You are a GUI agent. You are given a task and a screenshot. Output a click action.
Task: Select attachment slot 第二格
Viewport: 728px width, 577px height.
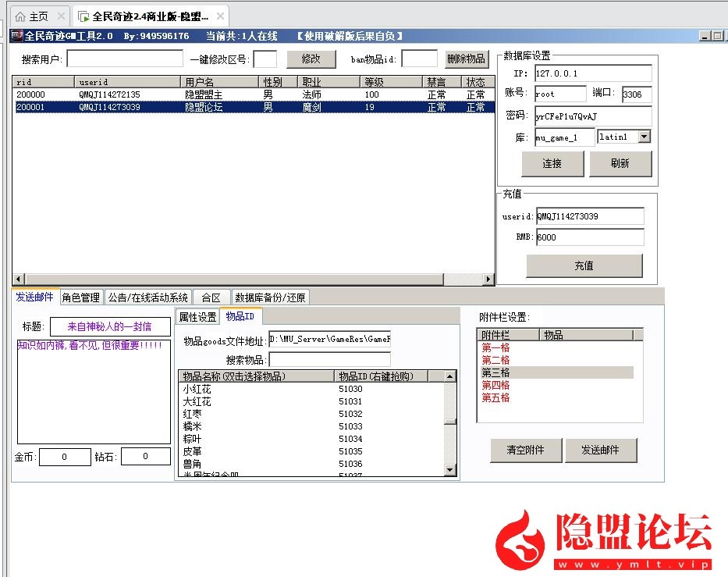click(x=495, y=360)
